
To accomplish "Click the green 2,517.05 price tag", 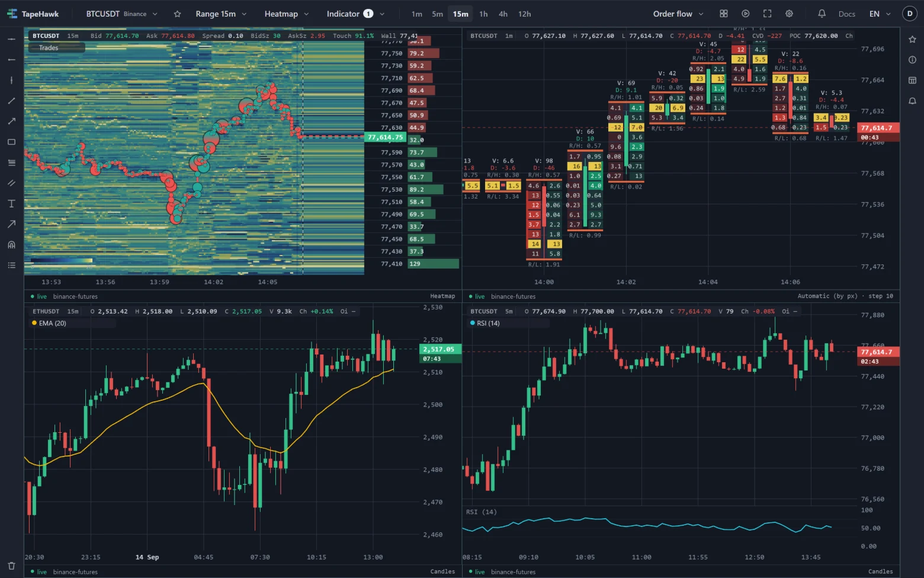I will tap(440, 349).
